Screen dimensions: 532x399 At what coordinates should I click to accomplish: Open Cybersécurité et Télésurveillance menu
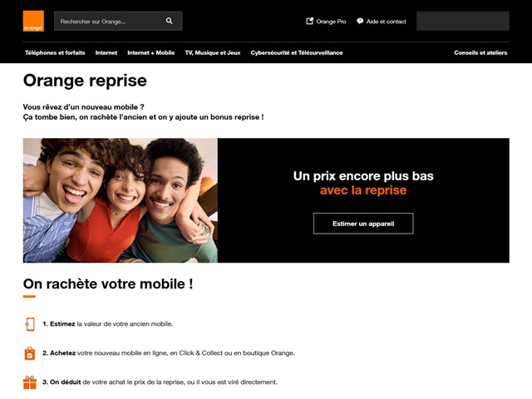[297, 52]
